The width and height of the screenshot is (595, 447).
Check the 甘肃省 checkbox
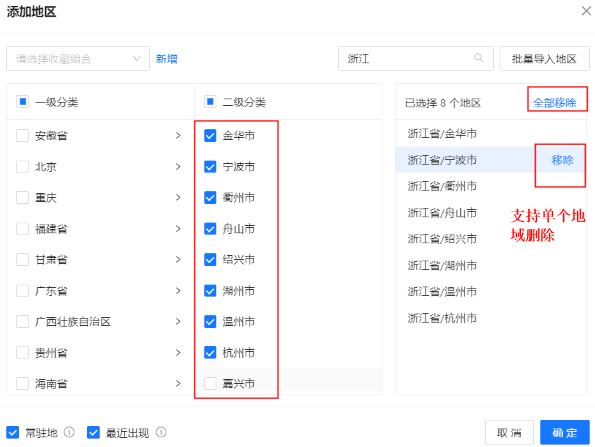[22, 260]
